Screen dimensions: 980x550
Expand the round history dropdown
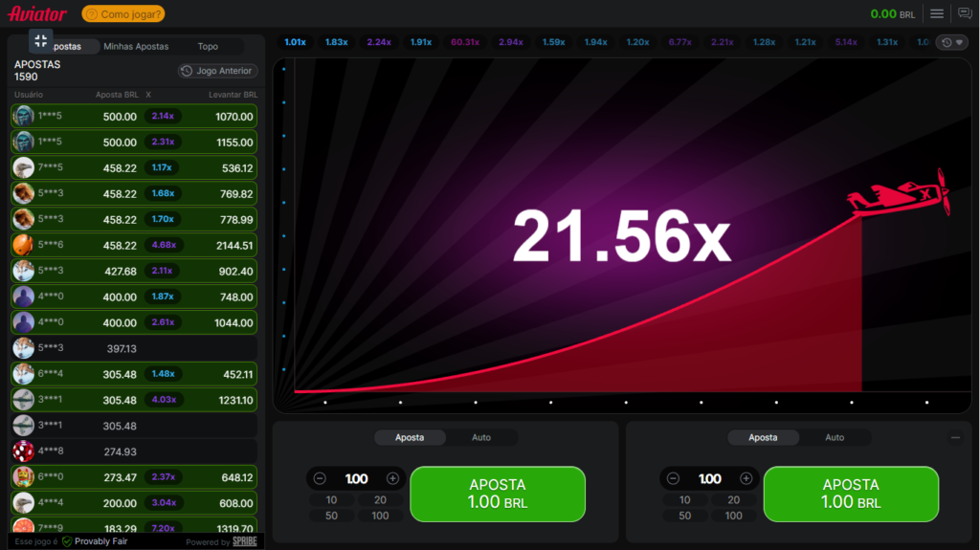950,42
